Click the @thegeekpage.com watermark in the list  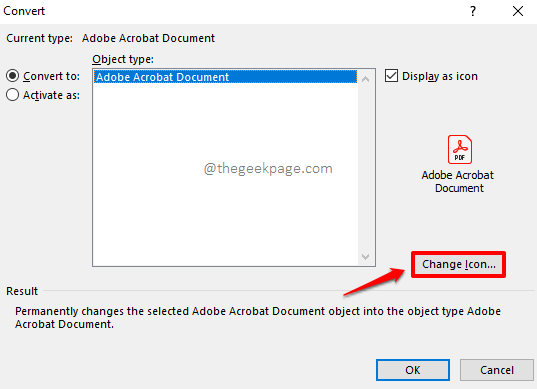point(268,168)
